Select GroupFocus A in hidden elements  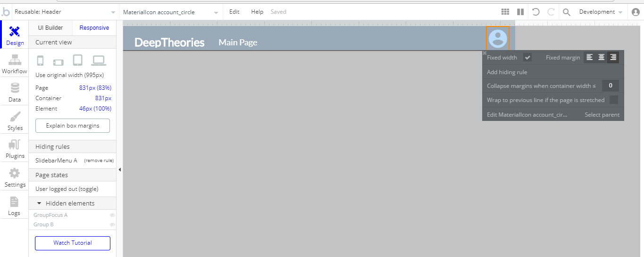click(50, 215)
